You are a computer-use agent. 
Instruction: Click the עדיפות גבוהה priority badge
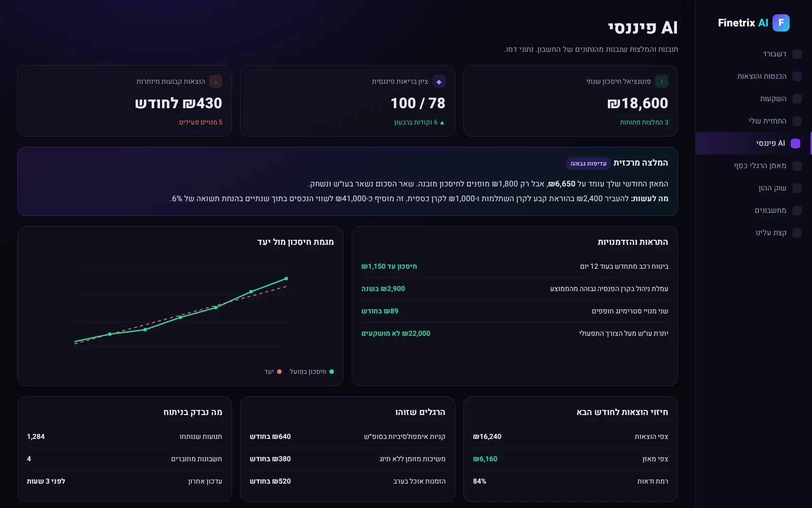[x=588, y=164]
